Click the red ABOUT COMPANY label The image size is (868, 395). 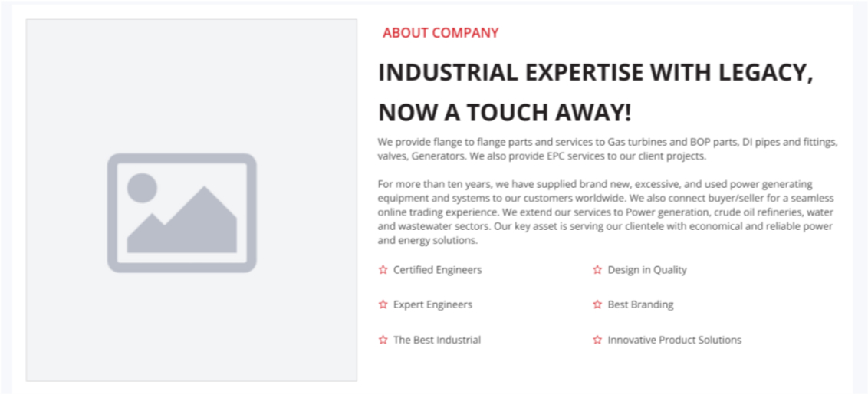tap(440, 33)
